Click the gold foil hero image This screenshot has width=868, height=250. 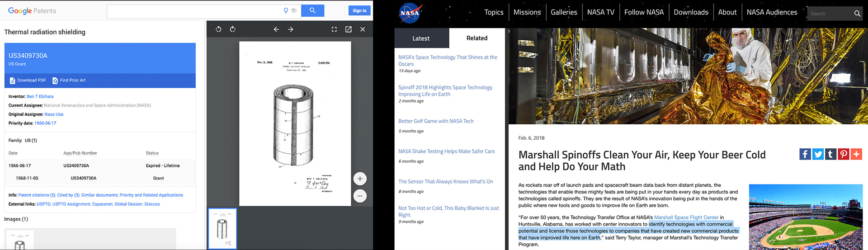688,76
